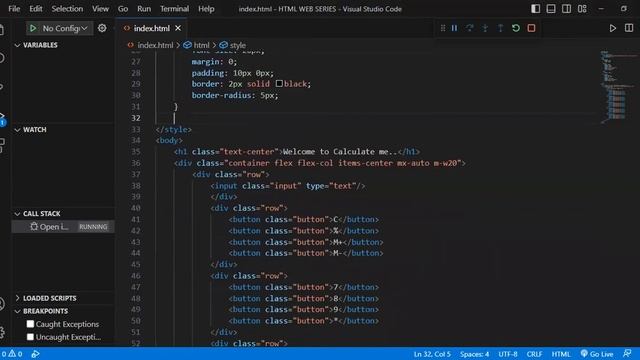Click the text "Welcome to Calculate me.."
The height and width of the screenshot is (360, 640).
[340, 152]
